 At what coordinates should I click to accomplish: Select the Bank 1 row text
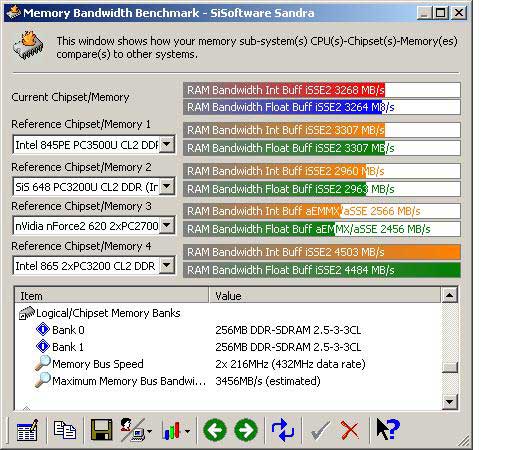[x=68, y=347]
